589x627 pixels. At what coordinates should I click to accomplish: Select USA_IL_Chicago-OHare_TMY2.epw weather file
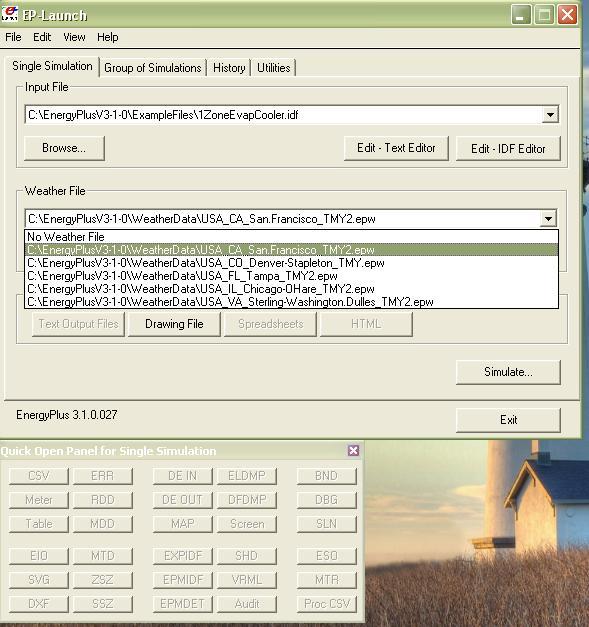click(292, 289)
